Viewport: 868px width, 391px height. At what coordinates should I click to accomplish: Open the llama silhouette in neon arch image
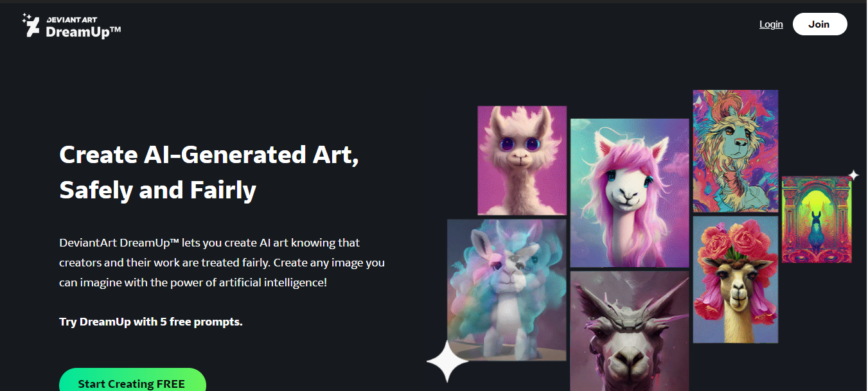pos(817,220)
